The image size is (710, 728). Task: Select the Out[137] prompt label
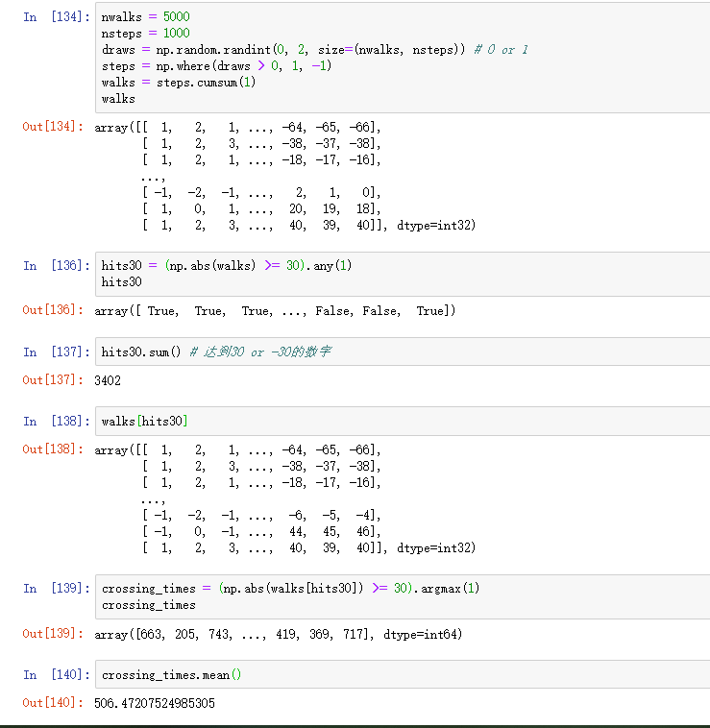coord(53,379)
